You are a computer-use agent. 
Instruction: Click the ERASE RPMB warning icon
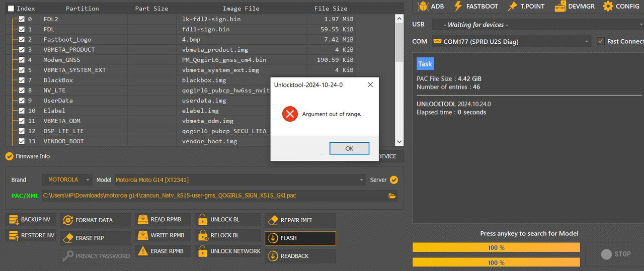click(143, 251)
